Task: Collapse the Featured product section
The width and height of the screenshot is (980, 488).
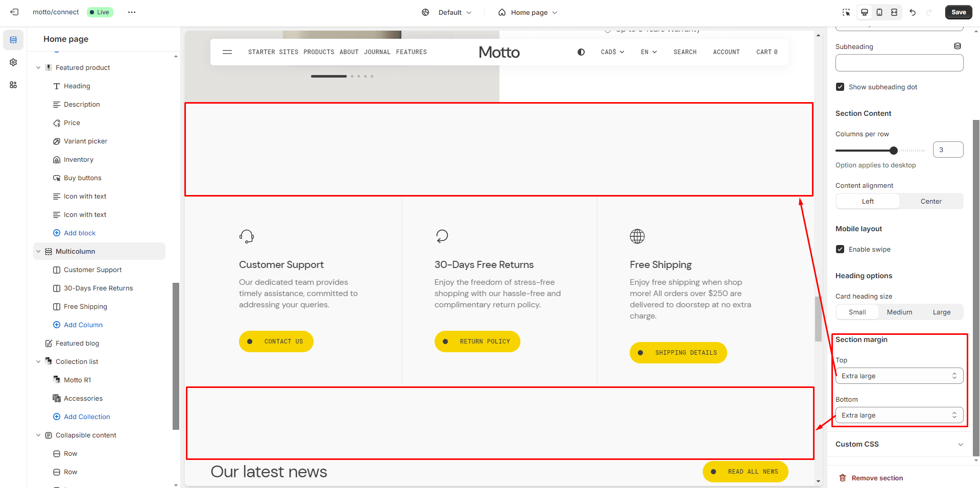Action: [38, 67]
